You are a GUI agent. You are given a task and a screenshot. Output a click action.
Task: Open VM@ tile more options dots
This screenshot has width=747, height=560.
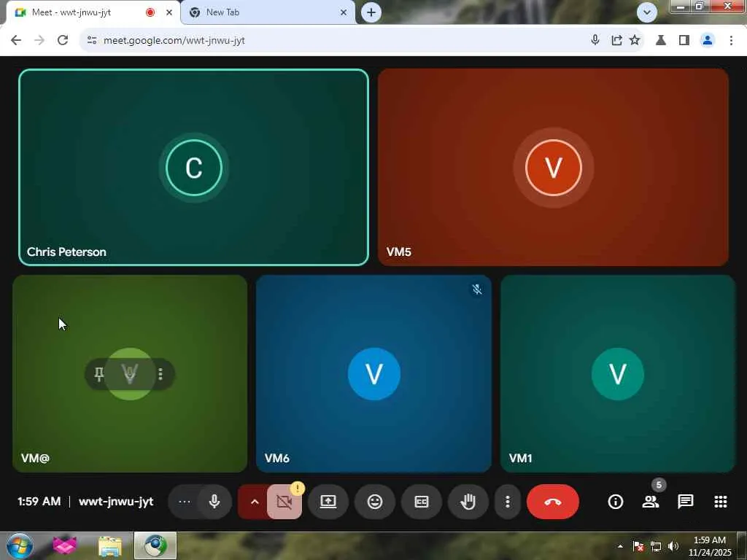tap(160, 374)
